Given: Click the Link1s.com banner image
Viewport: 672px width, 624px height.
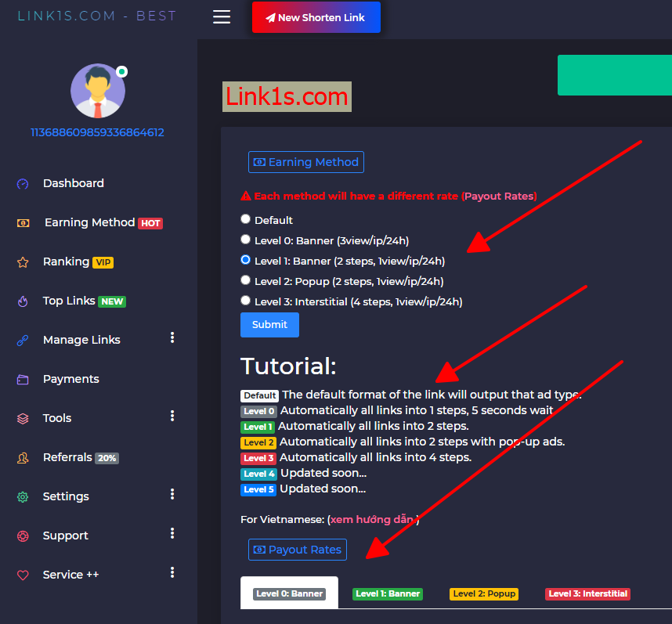Looking at the screenshot, I should [x=287, y=97].
